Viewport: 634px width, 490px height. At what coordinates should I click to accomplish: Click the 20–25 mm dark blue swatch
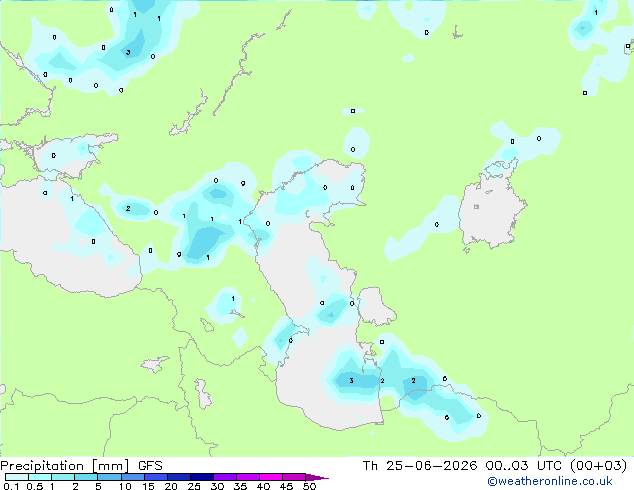tap(179, 477)
